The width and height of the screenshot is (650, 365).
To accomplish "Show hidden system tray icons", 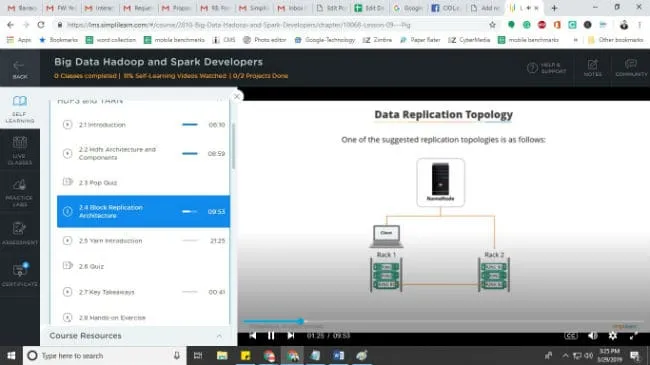I will [565, 355].
